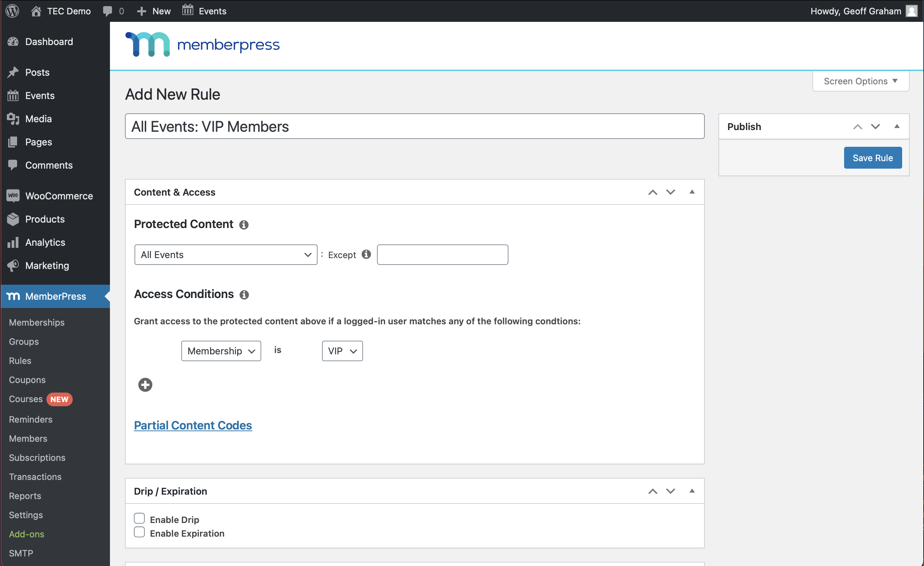
Task: Enable Expiration checkbox
Action: pyautogui.click(x=139, y=532)
